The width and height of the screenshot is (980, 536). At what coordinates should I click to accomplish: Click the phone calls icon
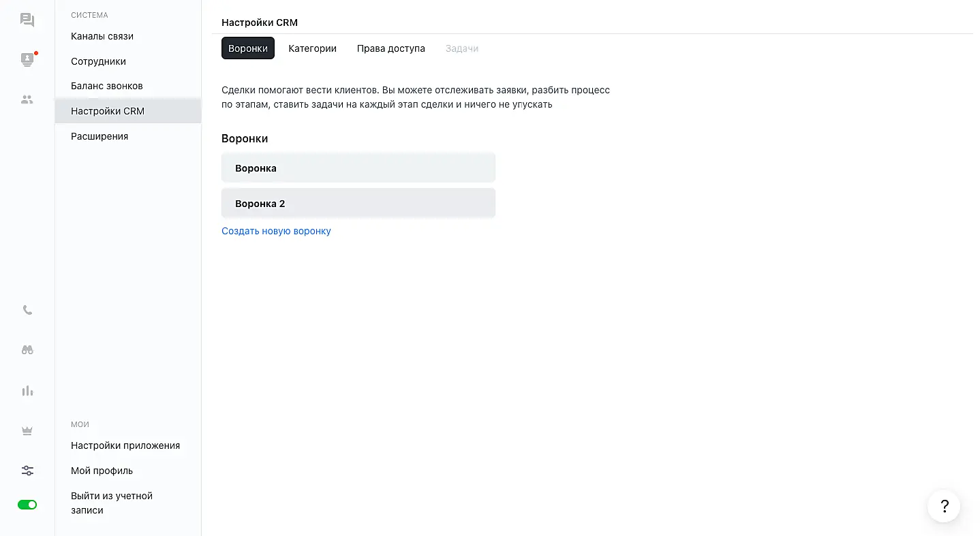(x=27, y=310)
